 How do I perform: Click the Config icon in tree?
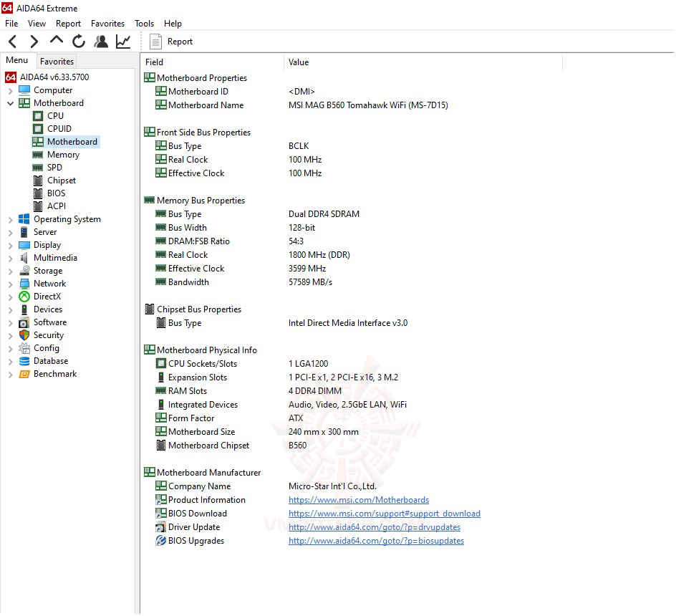pyautogui.click(x=24, y=349)
